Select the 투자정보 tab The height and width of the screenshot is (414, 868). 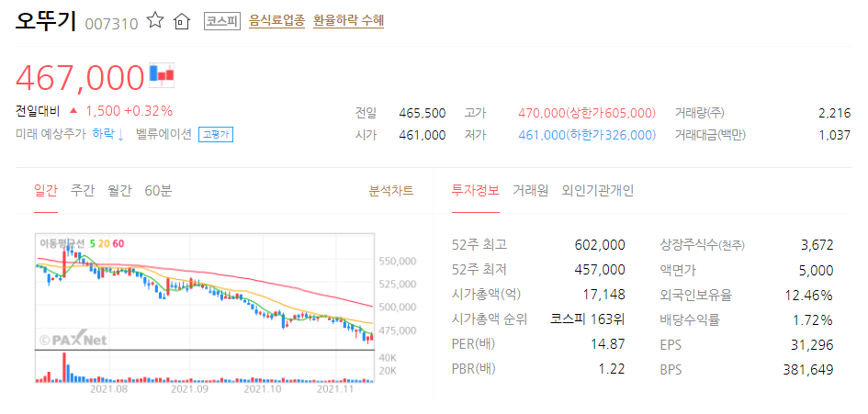click(x=476, y=191)
